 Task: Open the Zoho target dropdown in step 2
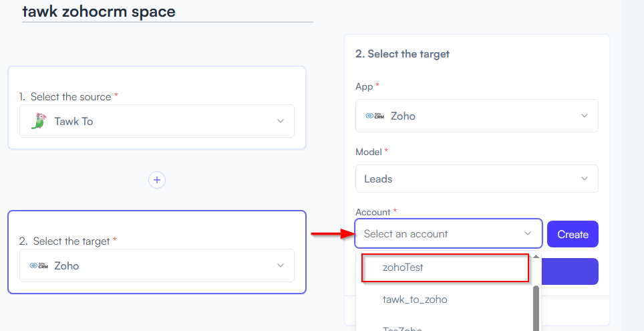point(157,265)
